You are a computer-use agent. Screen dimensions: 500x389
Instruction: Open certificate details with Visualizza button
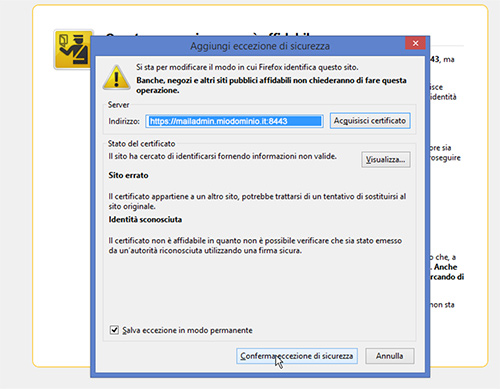386,160
